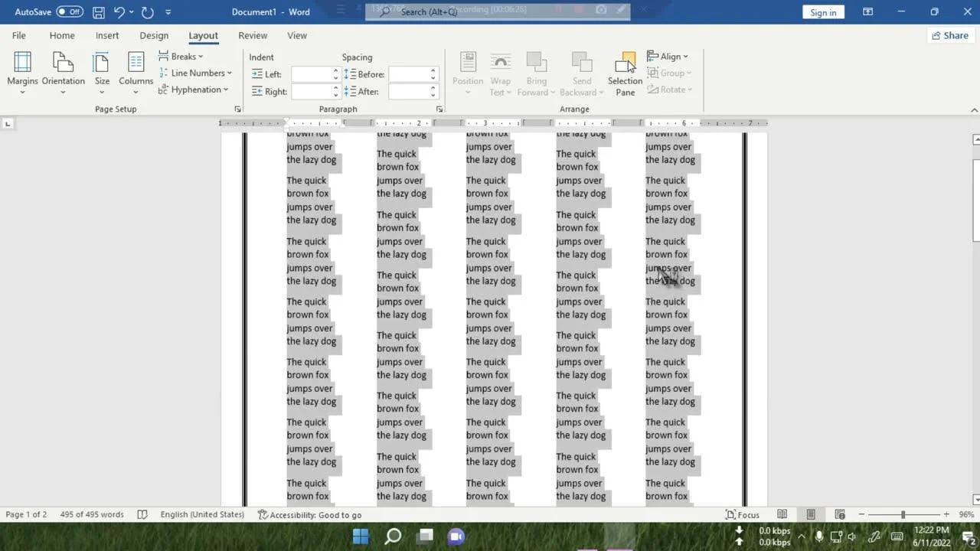Open the page Size gallery
980x551 pixels.
pos(102,73)
